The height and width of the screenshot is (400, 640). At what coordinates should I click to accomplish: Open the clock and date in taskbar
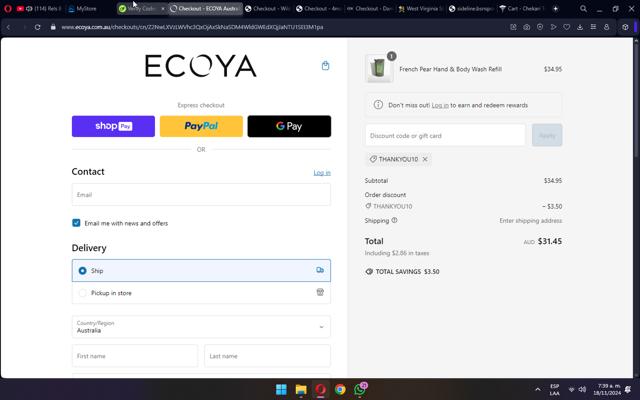609,389
